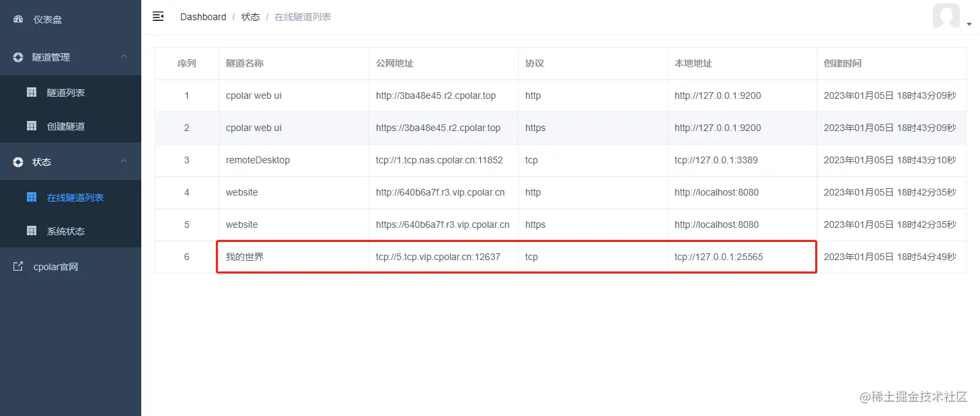
Task: Click the Dashboard breadcrumb link
Action: click(x=203, y=17)
